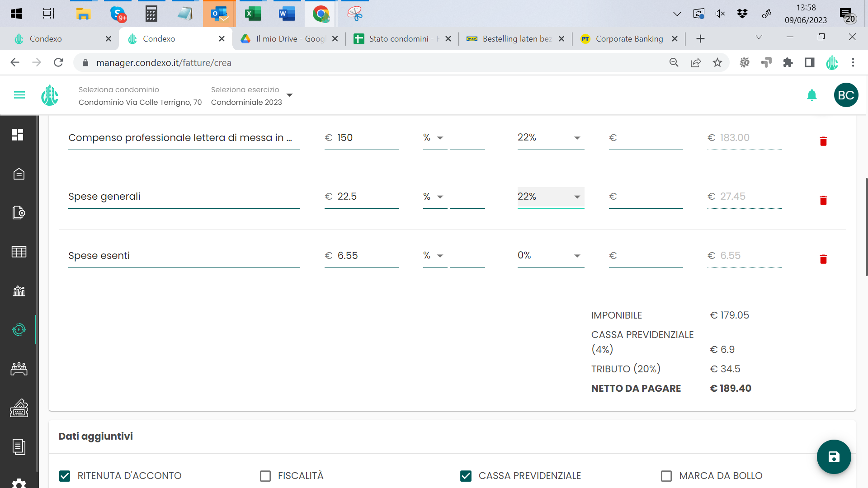This screenshot has width=868, height=488.
Task: Open the 0% VAT dropdown of Spese esenti
Action: [x=551, y=256]
